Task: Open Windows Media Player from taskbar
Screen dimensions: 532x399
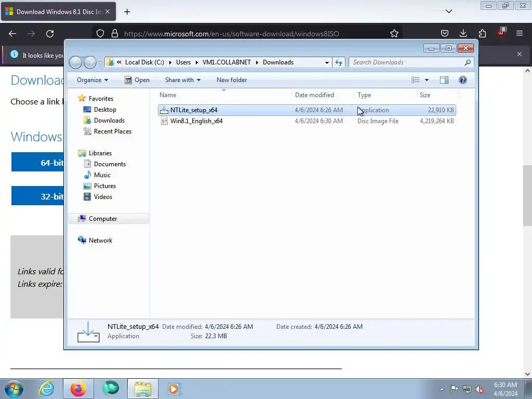Action: [175, 389]
